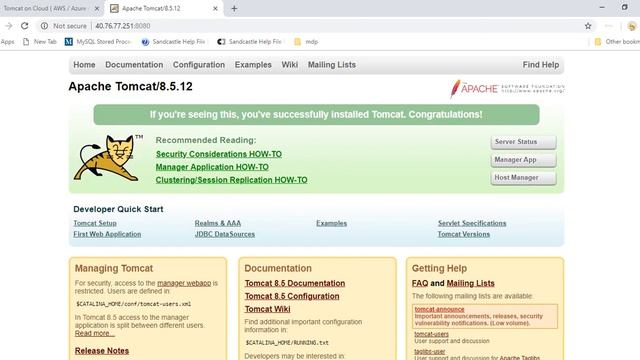Open Clustering/Session Replication HOW-TO link
The image size is (640, 360).
[231, 180]
